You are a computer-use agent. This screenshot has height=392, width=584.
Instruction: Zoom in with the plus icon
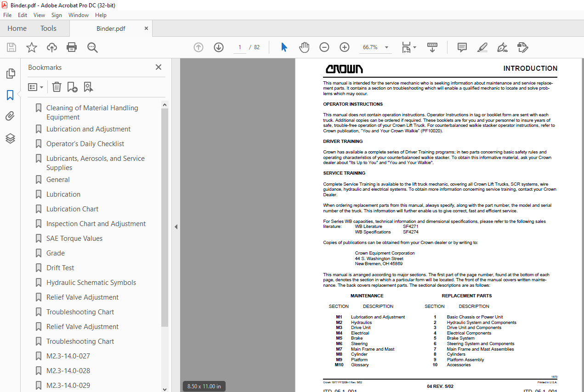345,47
